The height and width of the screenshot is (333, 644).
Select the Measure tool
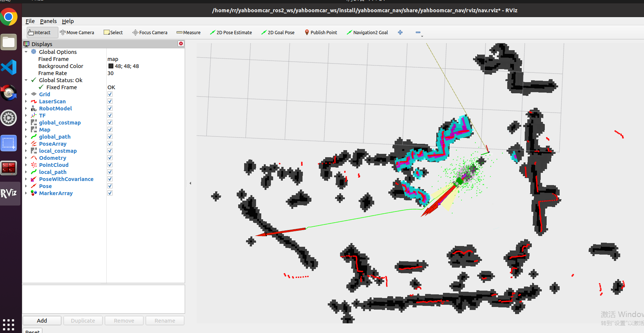188,33
